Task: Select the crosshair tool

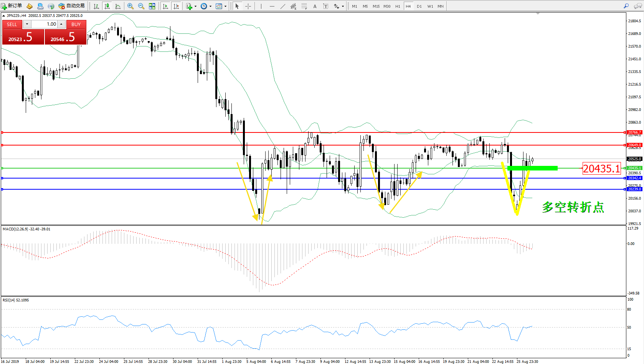Action: pos(248,6)
